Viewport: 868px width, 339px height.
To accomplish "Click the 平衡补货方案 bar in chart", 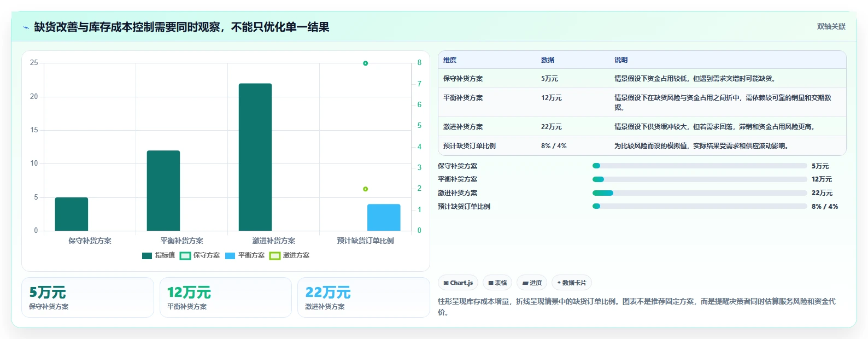I will pos(163,190).
